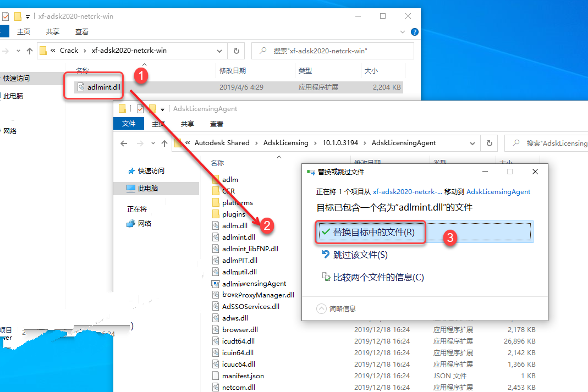
Task: Choose 跳过该文件(S) in the dialog
Action: point(355,255)
